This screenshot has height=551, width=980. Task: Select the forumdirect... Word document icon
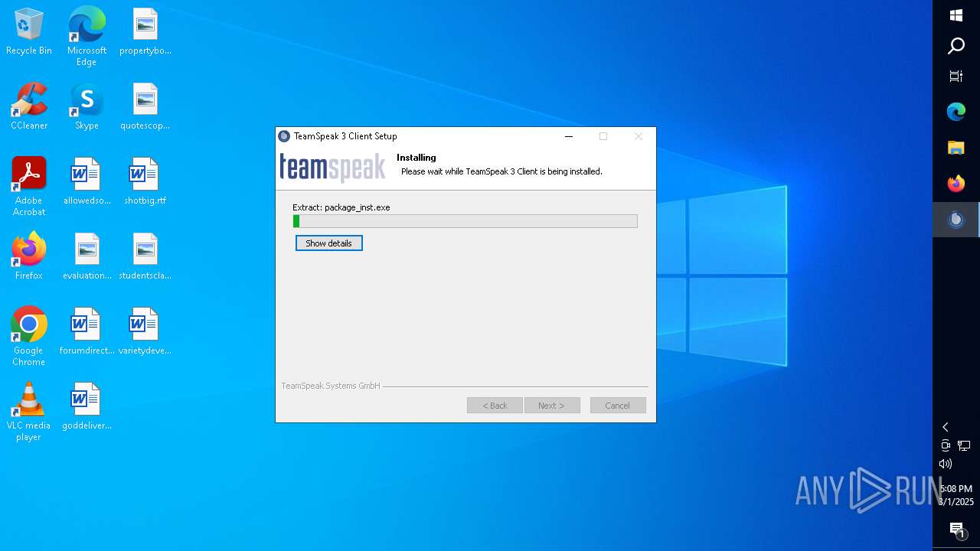[x=87, y=332]
